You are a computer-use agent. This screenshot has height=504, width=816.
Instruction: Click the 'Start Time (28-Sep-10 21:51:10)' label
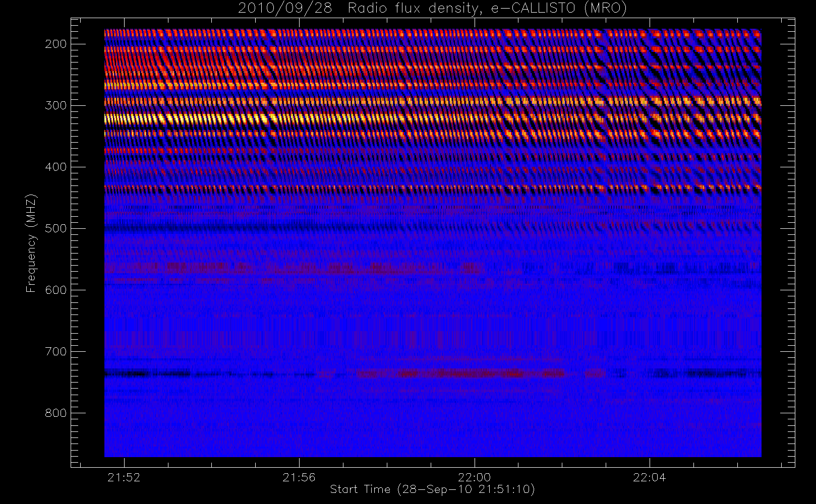coord(432,489)
